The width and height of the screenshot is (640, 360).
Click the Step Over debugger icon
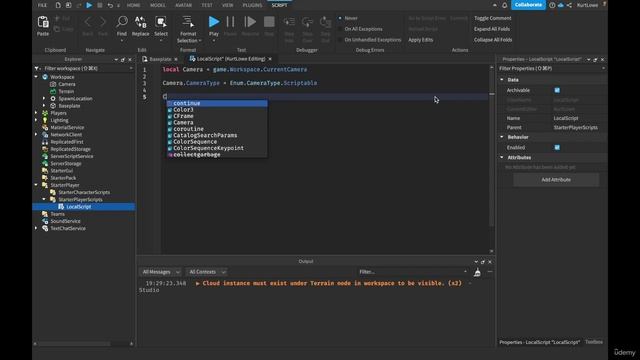pos(307,22)
